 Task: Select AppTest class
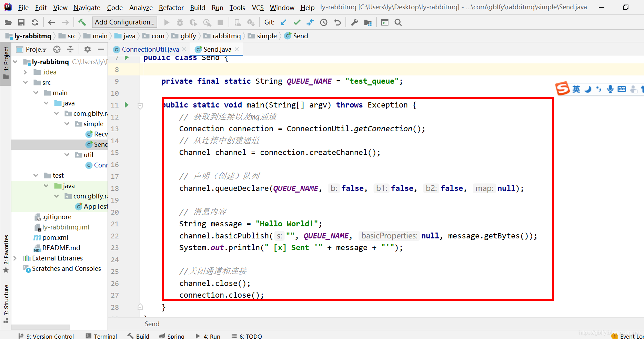point(92,206)
